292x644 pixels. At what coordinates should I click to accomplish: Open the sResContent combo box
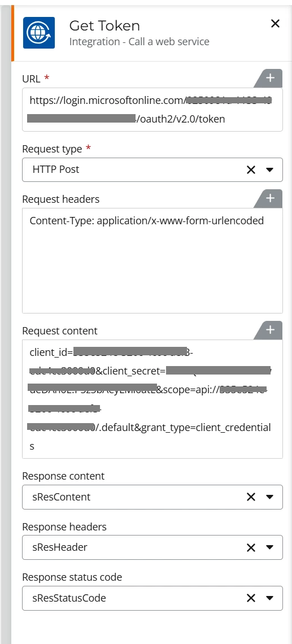pos(152,497)
